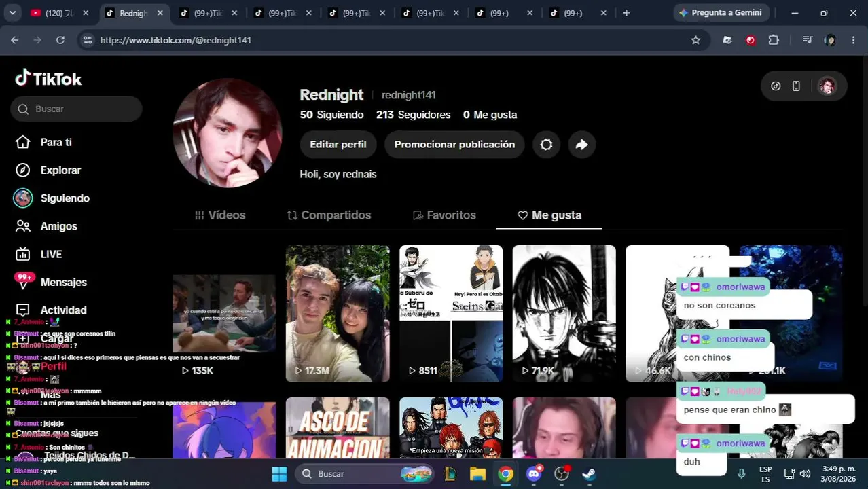
Task: Click the Editar perfil button
Action: [338, 145]
